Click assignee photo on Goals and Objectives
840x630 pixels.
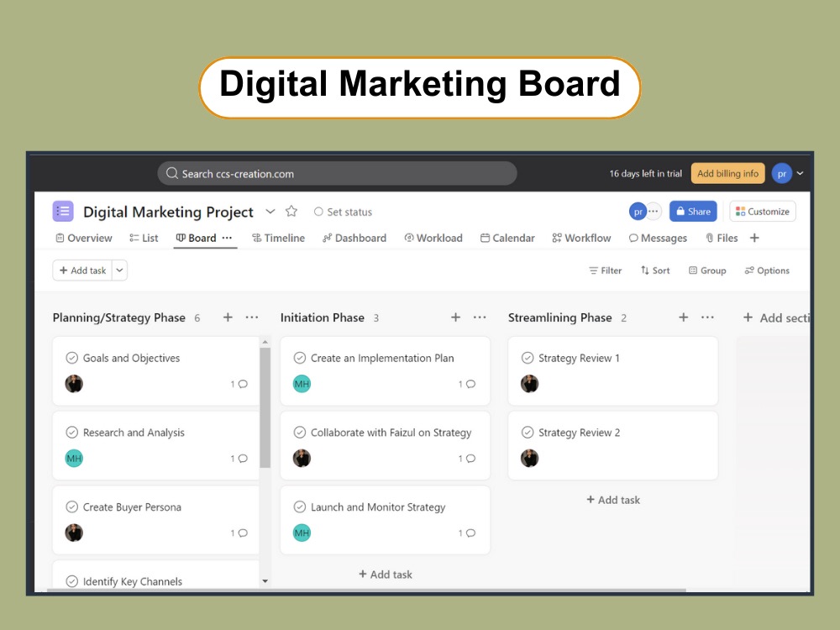74,384
